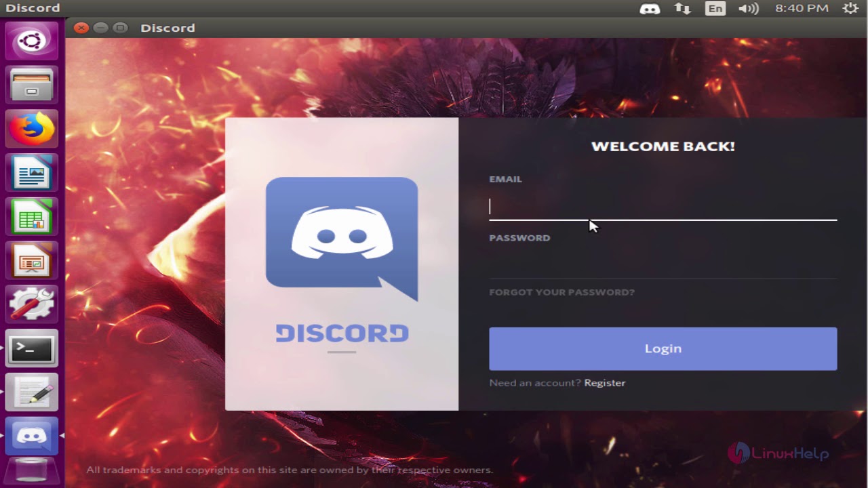Select the Discord icon in the dock
This screenshot has width=868, height=488.
[31, 436]
